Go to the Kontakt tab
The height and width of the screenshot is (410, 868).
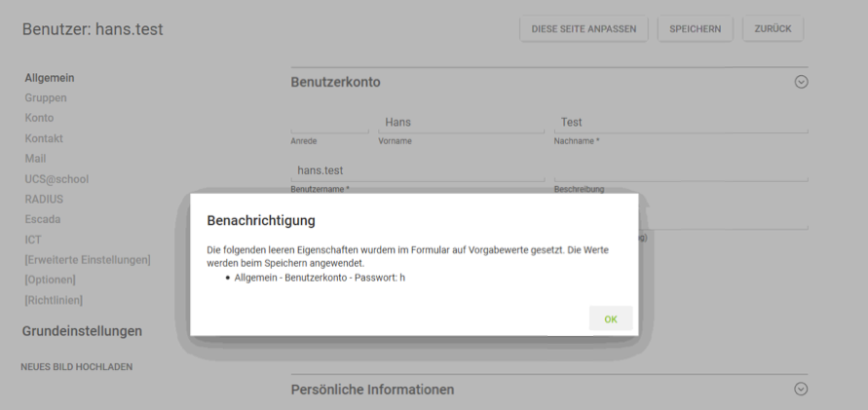coord(44,138)
